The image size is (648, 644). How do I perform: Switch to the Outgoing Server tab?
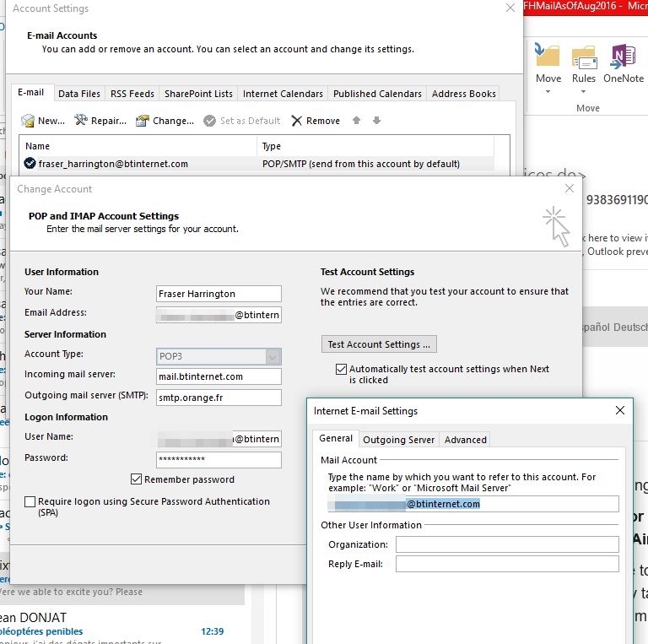click(x=398, y=439)
